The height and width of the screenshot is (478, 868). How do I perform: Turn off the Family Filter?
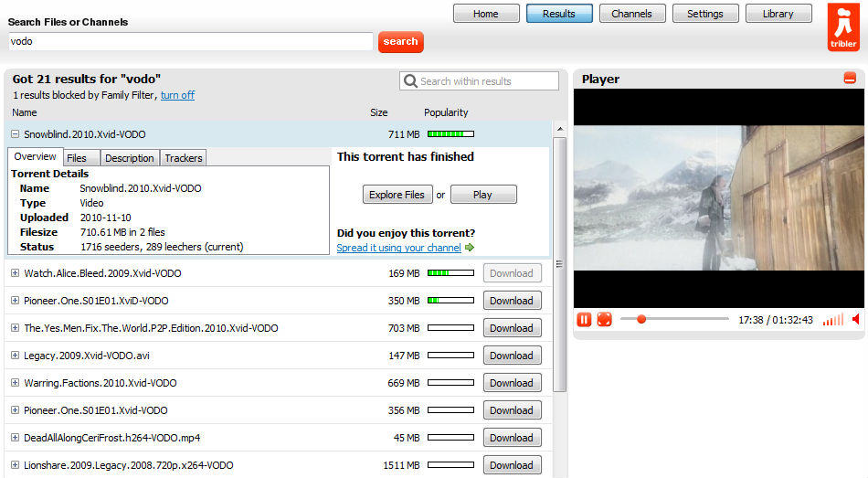177,95
